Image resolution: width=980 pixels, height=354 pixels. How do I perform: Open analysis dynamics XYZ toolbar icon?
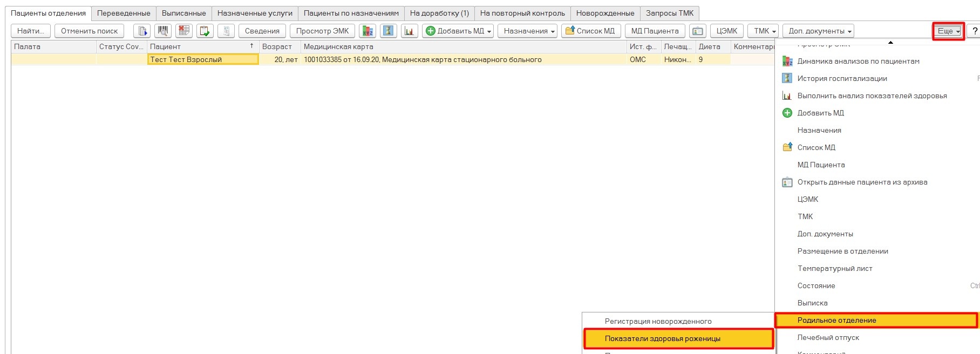[x=367, y=31]
